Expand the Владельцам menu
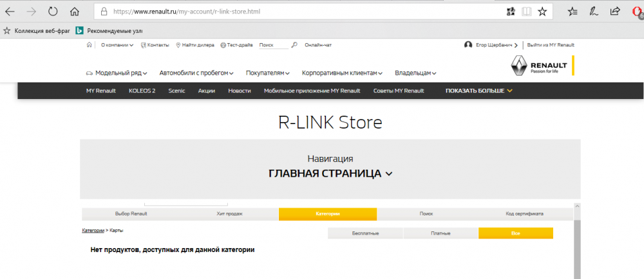644x279 pixels. [415, 73]
